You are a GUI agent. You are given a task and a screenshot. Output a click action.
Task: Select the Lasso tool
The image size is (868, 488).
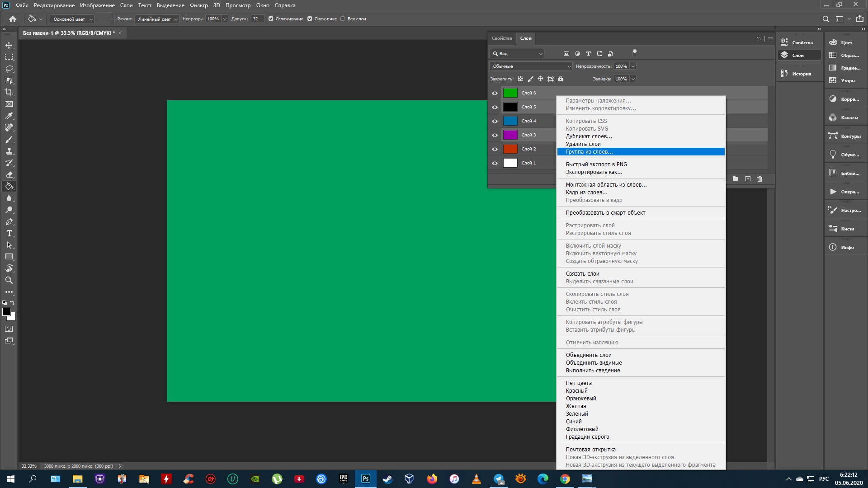point(9,69)
